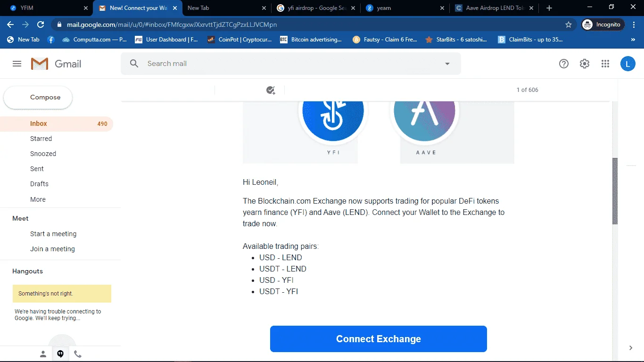644x362 pixels.
Task: Click the Connect Exchange button
Action: 379,339
